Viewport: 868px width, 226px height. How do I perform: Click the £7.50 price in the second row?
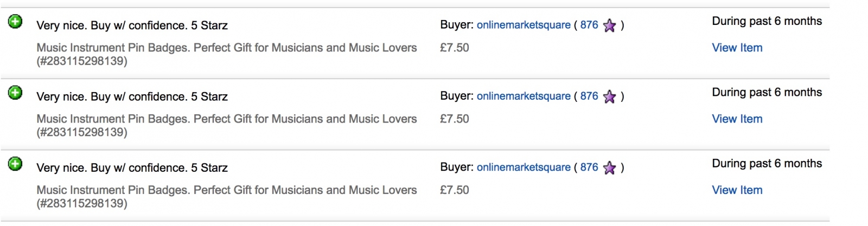[x=455, y=119]
